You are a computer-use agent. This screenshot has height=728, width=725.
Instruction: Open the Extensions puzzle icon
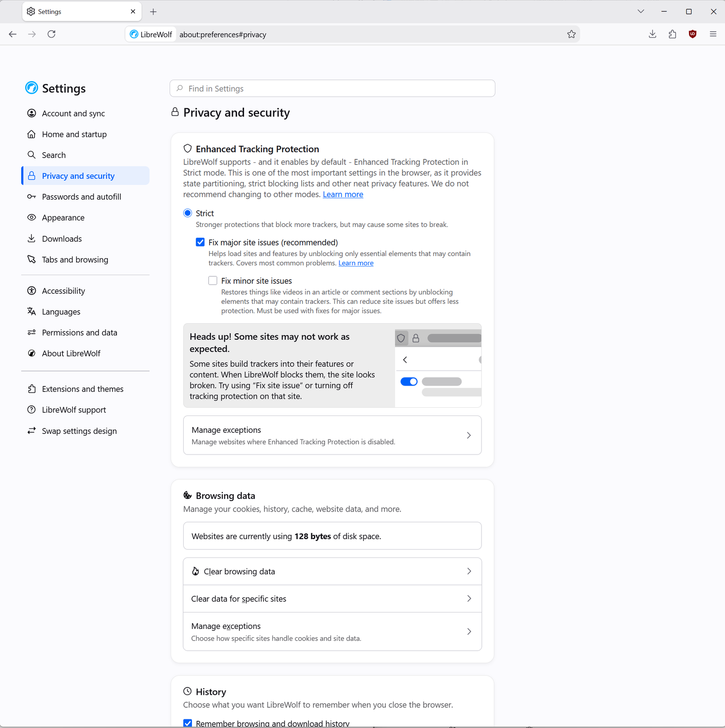(672, 34)
